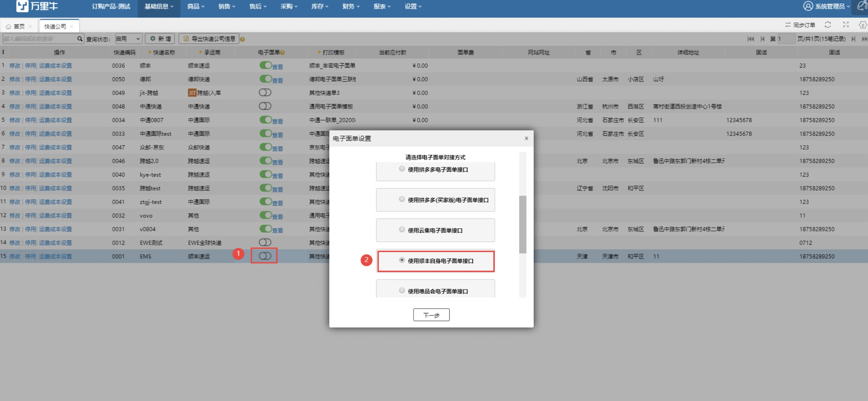Click the dialog vertical scrollbar thumb
The width and height of the screenshot is (868, 401).
coord(523,224)
